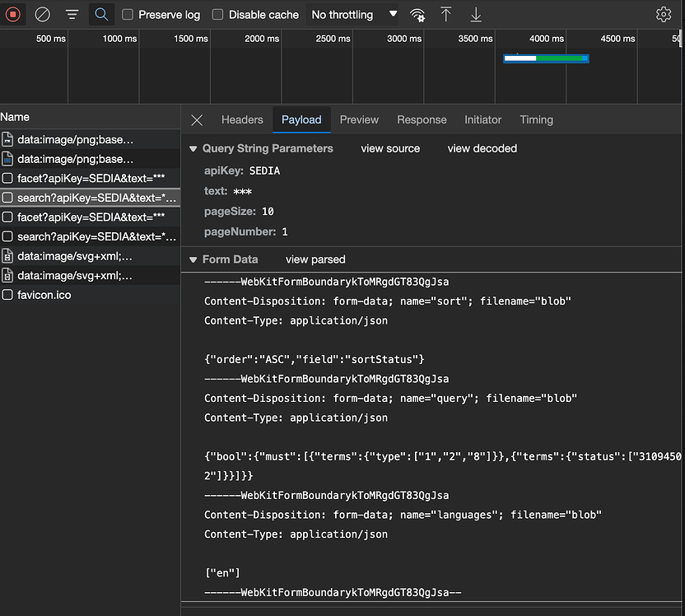Open the network filter bar

tap(71, 14)
